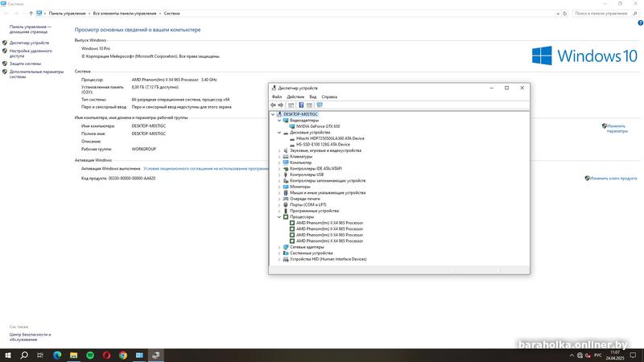Screen dimensions: 644x362
Task: Select NVIDIA GeForce GTX 650 device
Action: (318, 126)
